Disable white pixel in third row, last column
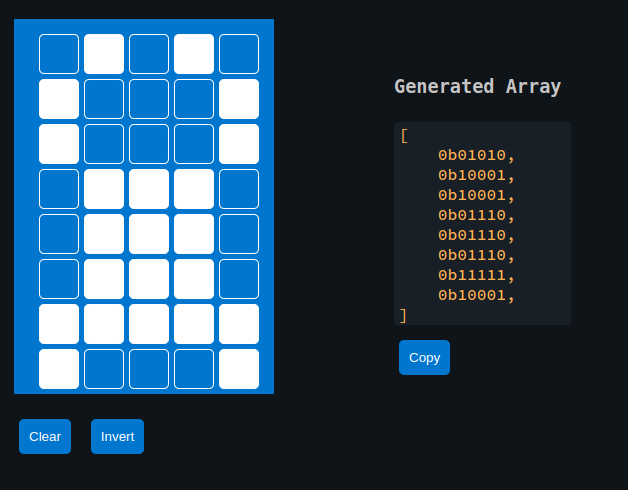The width and height of the screenshot is (628, 490). tap(239, 144)
